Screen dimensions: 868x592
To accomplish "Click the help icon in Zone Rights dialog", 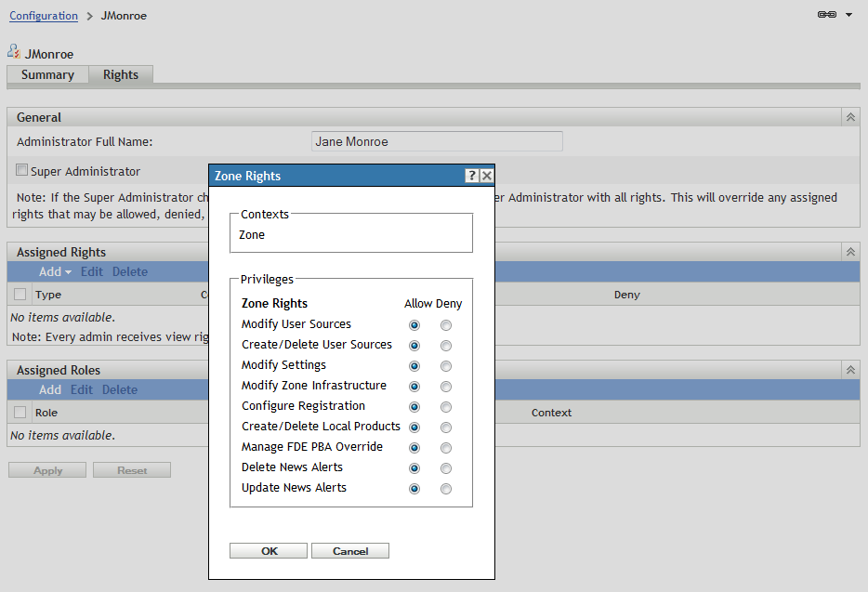I will [472, 176].
